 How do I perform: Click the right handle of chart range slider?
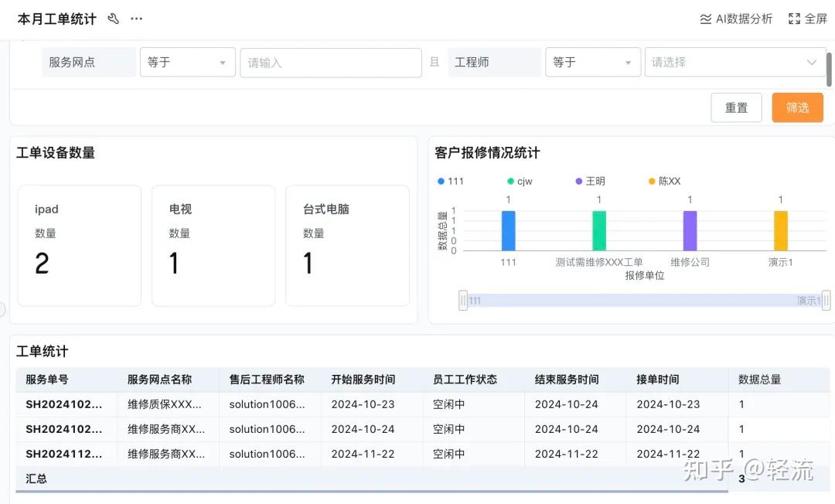tap(826, 301)
